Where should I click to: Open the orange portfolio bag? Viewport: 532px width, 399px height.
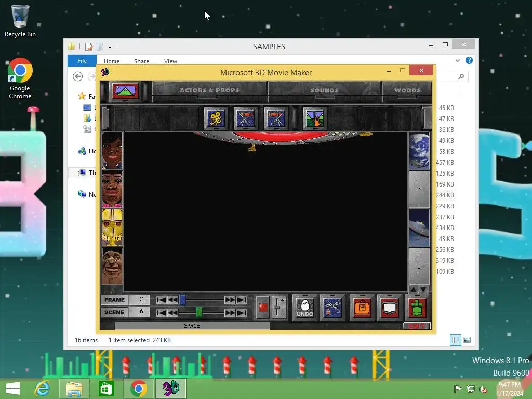362,307
